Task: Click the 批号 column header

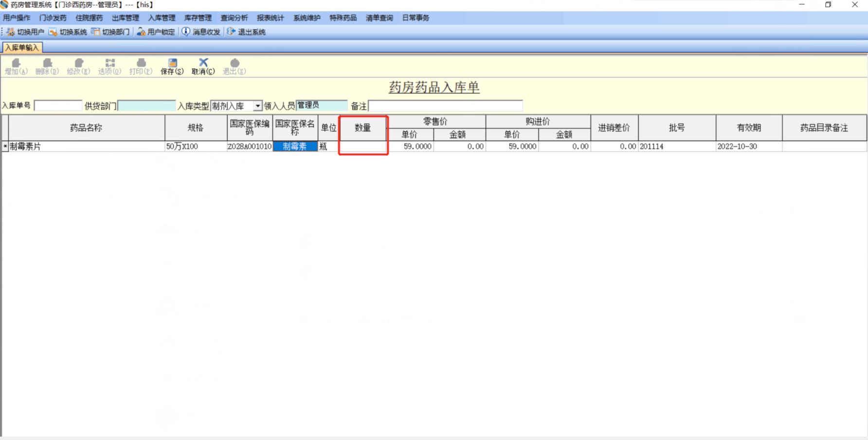Action: (x=677, y=128)
